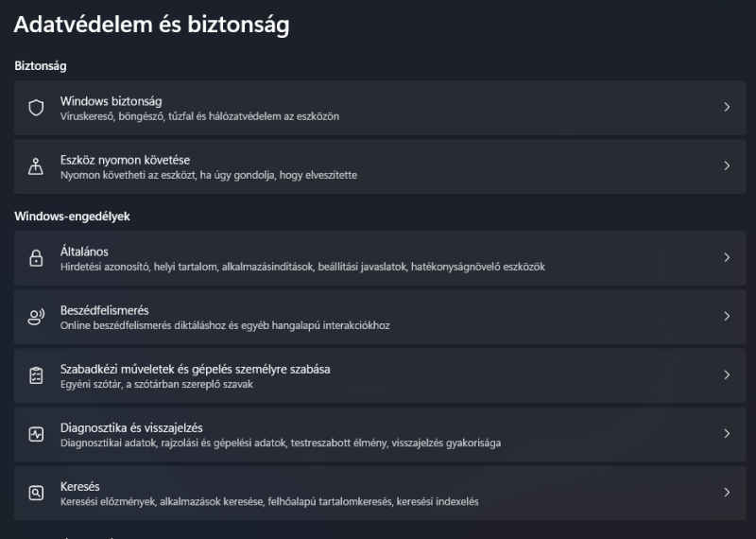This screenshot has width=756, height=539.
Task: Expand Windows biztonság using its chevron
Action: [x=727, y=108]
